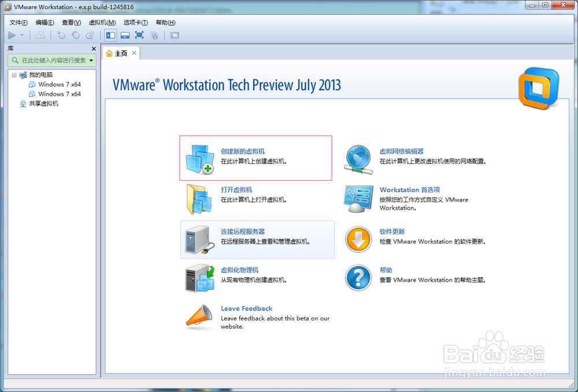Click the 'Software Updates' download icon
Viewport: 578px width, 392px height.
pos(358,239)
